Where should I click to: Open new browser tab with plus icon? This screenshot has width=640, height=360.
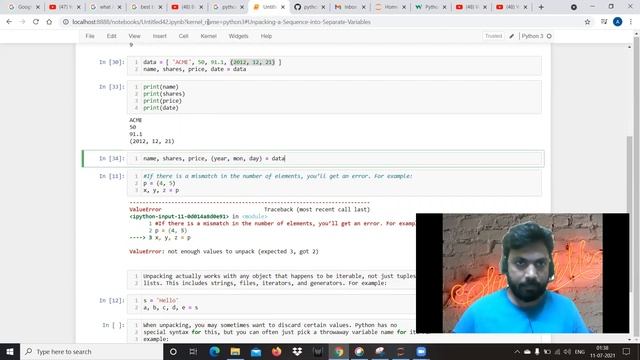pyautogui.click(x=541, y=7)
